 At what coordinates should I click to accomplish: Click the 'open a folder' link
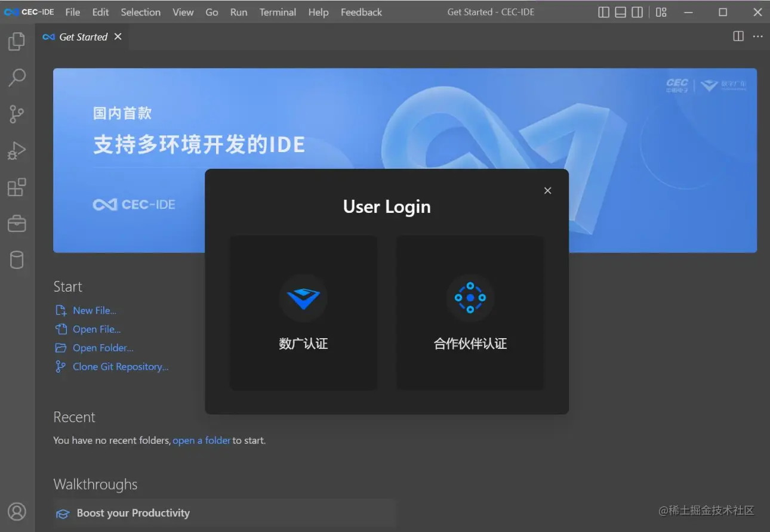[202, 440]
